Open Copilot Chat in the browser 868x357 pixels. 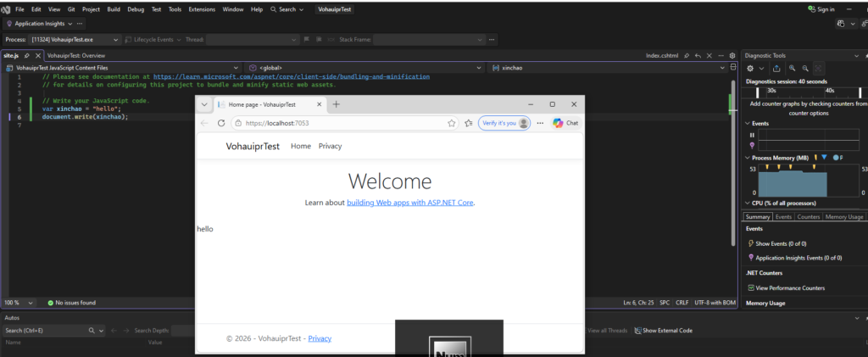(x=565, y=123)
